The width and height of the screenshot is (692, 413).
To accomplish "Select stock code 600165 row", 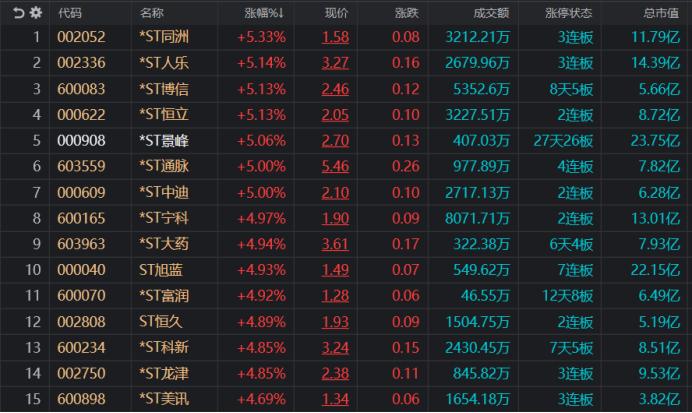I will coord(76,217).
